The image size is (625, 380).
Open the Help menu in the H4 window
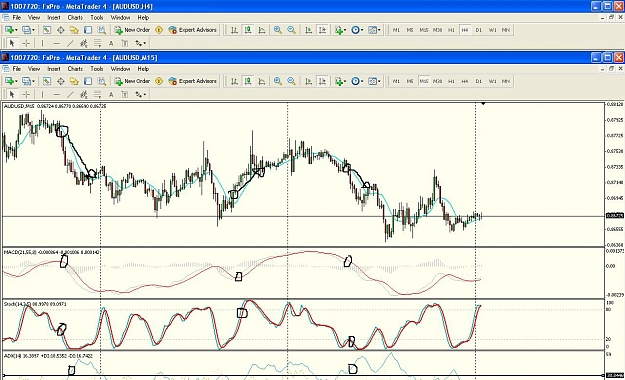point(143,18)
